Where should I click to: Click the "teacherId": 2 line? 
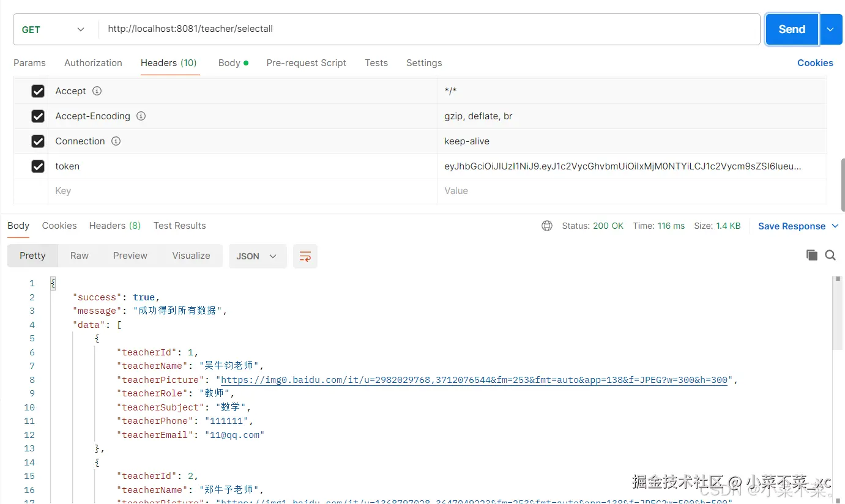pos(158,476)
